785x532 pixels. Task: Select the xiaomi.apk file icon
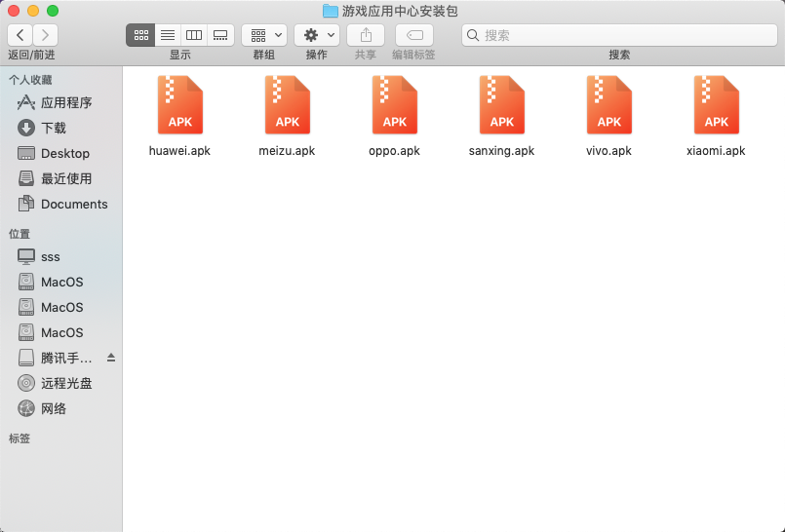716,104
